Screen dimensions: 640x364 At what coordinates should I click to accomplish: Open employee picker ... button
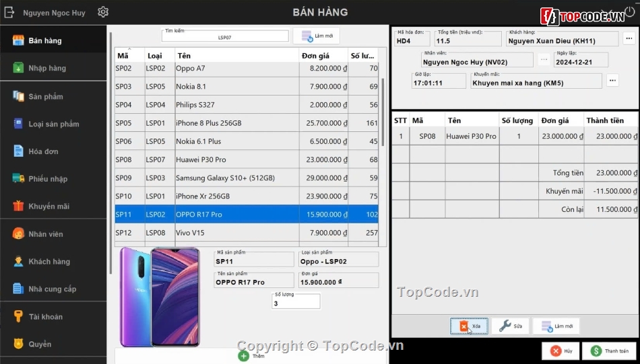point(544,59)
